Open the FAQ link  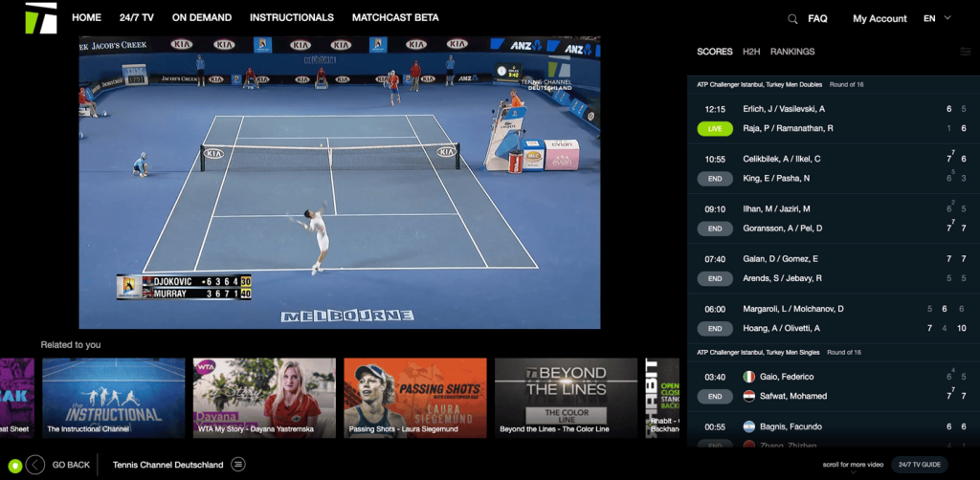[x=817, y=19]
